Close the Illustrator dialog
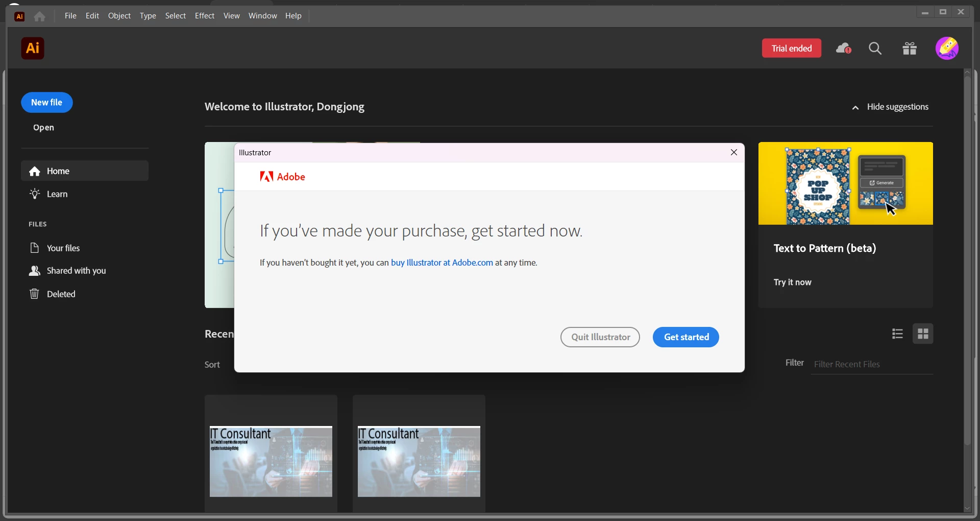Screen dimensions: 980x521 [734, 153]
